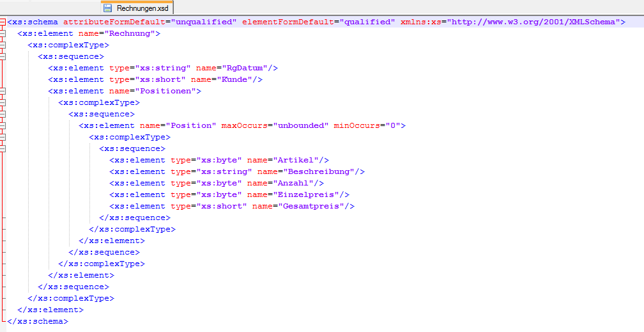644x332 pixels.
Task: Click the "Anzahl" name value
Action: 293,183
